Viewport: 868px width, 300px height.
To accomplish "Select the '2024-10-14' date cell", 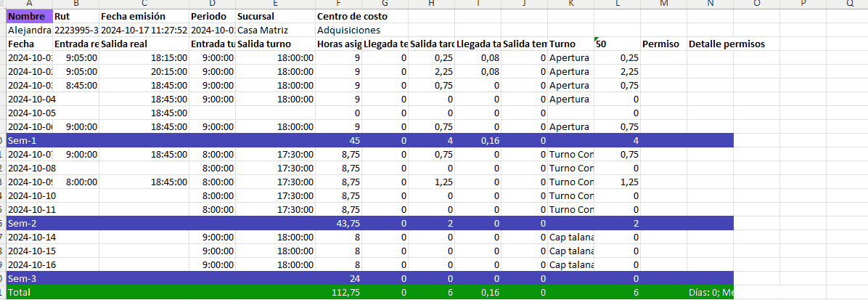I will click(30, 238).
